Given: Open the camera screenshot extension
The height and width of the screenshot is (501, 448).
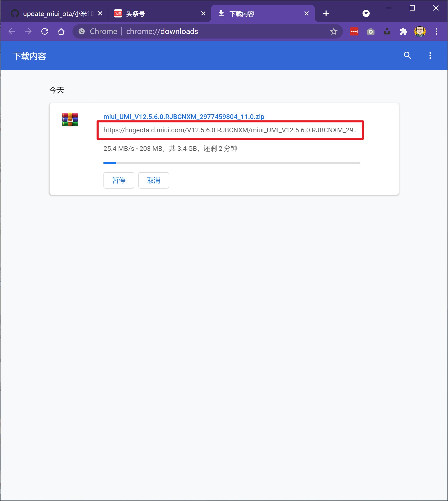Looking at the screenshot, I should click(x=370, y=31).
